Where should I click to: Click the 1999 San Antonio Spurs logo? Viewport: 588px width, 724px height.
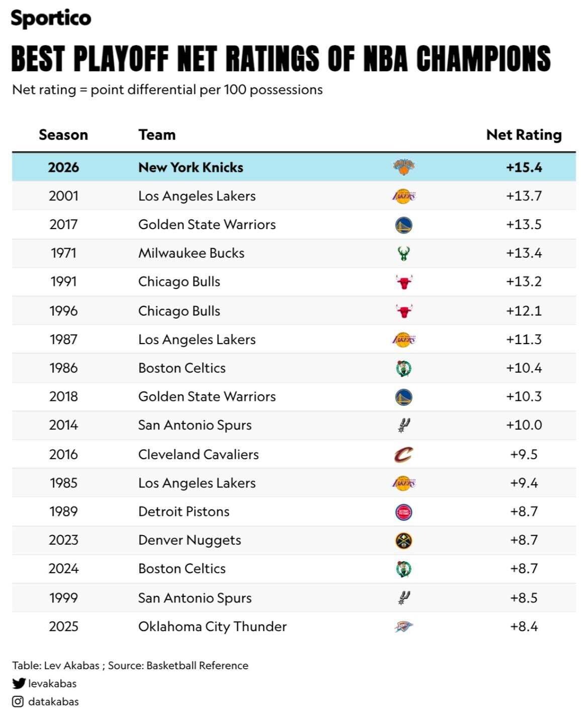tap(404, 598)
